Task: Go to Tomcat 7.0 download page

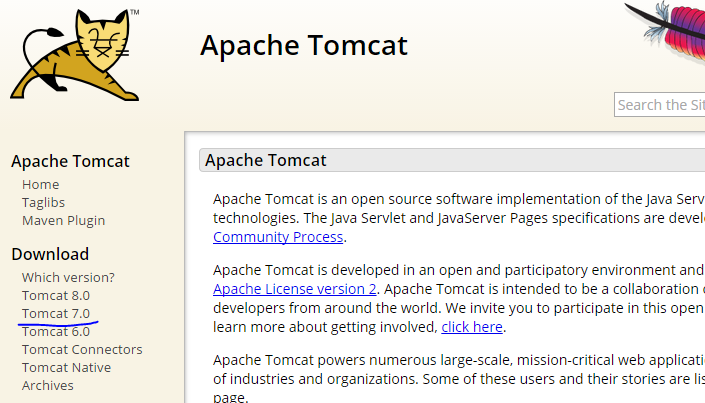Action: click(56, 313)
